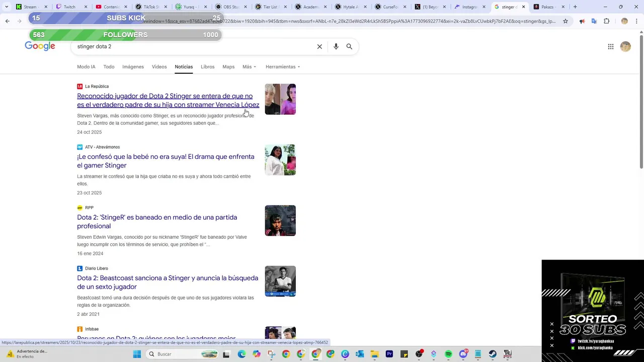The image size is (644, 362).
Task: Switch to the Libros tab
Action: coord(207,67)
